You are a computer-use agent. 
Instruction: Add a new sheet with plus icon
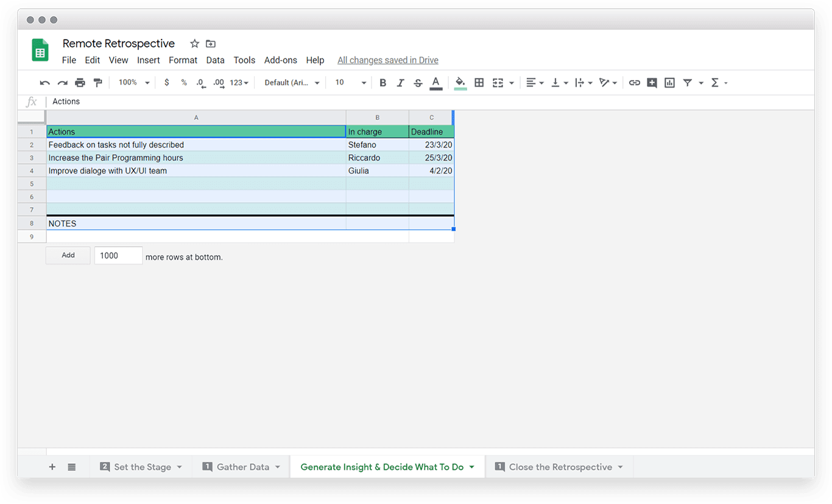point(52,467)
